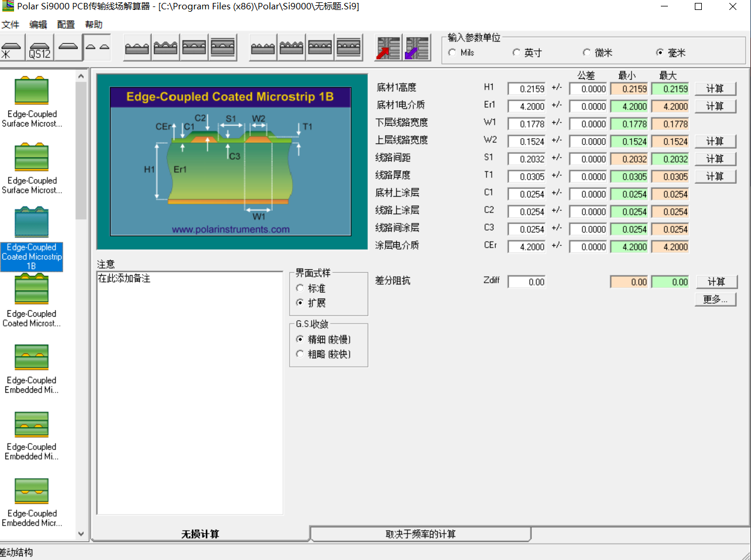Viewport: 751px width, 560px height.
Task: Select the QS12 structure toolbar icon
Action: tap(39, 47)
